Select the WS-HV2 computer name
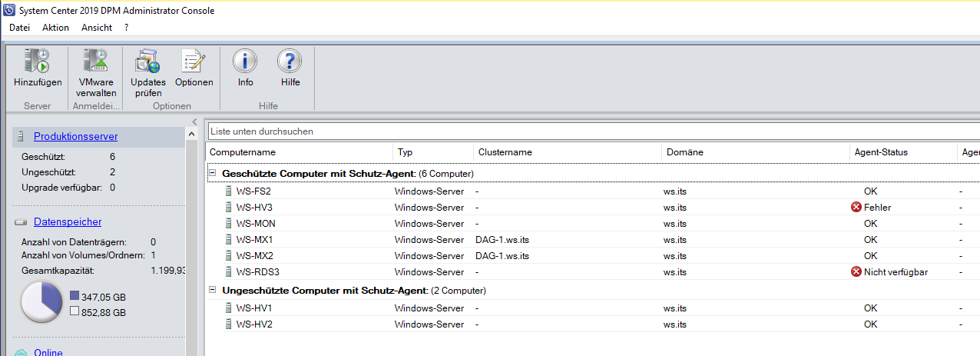 tap(254, 324)
